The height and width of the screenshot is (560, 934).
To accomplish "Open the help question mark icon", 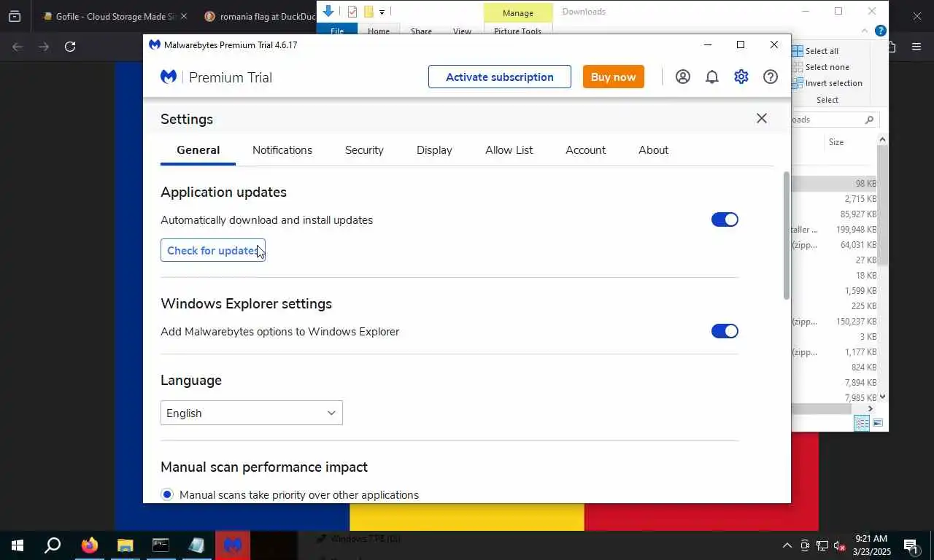I will (x=771, y=77).
